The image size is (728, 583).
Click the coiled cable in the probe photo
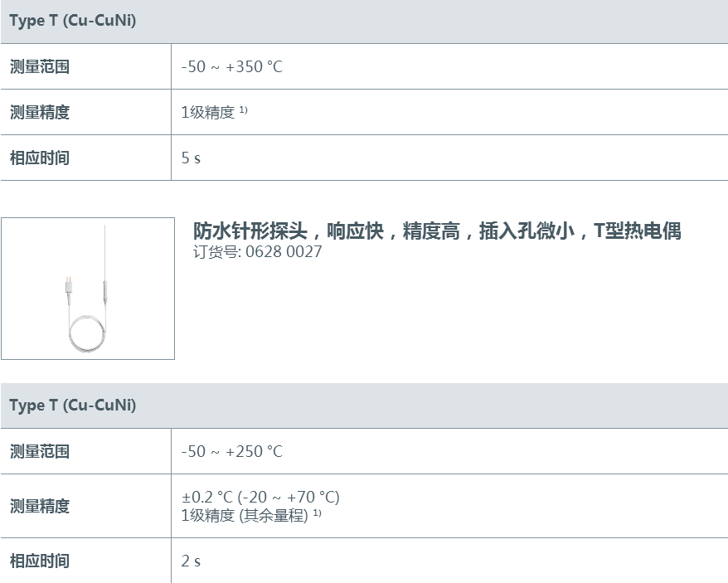pos(87,333)
